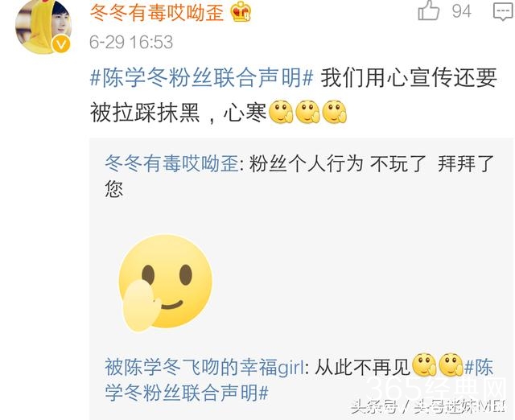This screenshot has width=515, height=420.
Task: Click the first small emoji after 心寒
Action: point(281,112)
